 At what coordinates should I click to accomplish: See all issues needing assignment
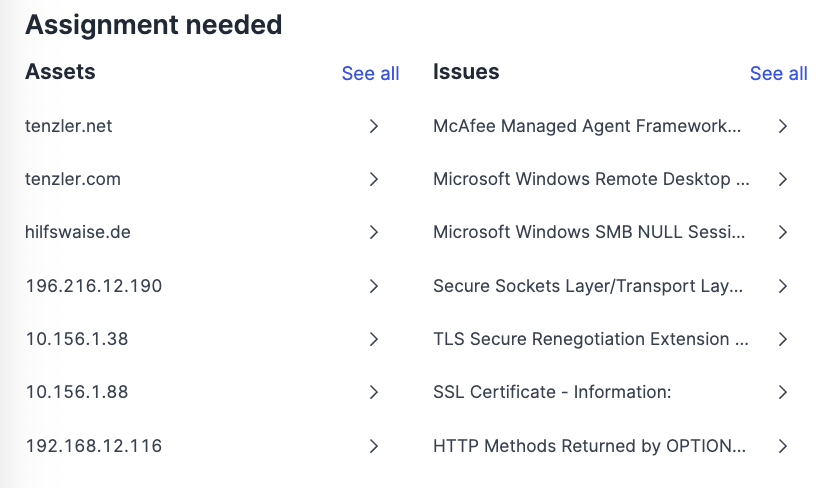[x=778, y=73]
